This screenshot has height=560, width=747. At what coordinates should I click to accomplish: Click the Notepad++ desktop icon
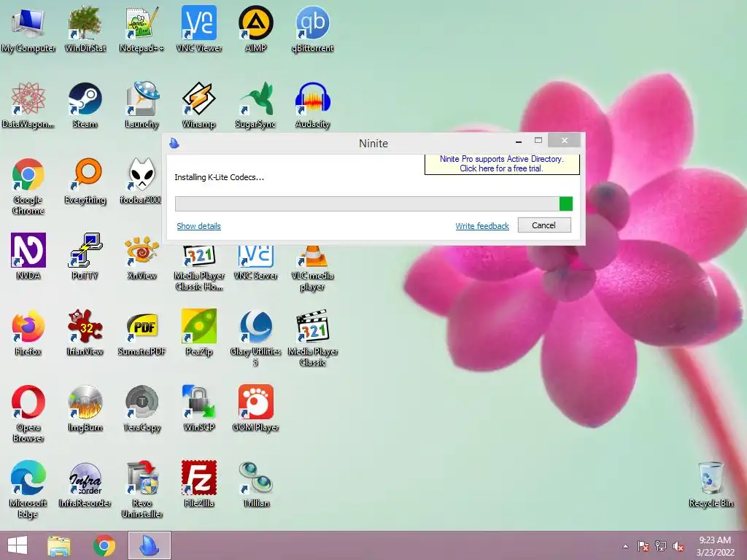[x=142, y=29]
